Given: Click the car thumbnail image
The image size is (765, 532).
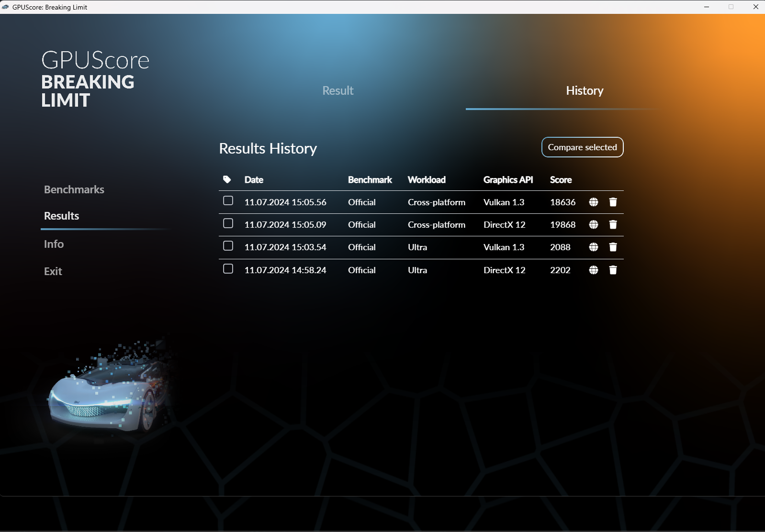Looking at the screenshot, I should tap(110, 388).
